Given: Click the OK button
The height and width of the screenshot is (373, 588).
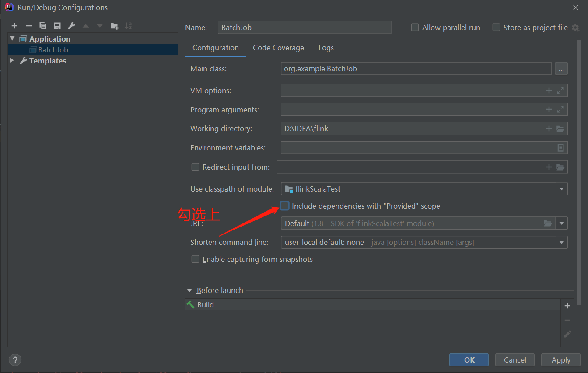Looking at the screenshot, I should coord(469,360).
